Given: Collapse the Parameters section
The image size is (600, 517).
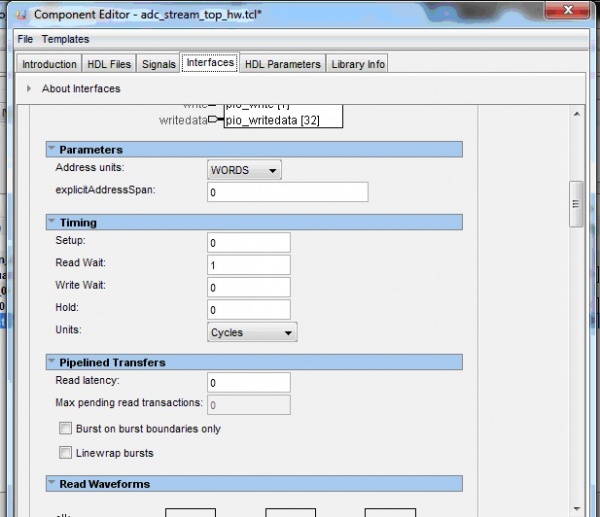Looking at the screenshot, I should pos(52,150).
